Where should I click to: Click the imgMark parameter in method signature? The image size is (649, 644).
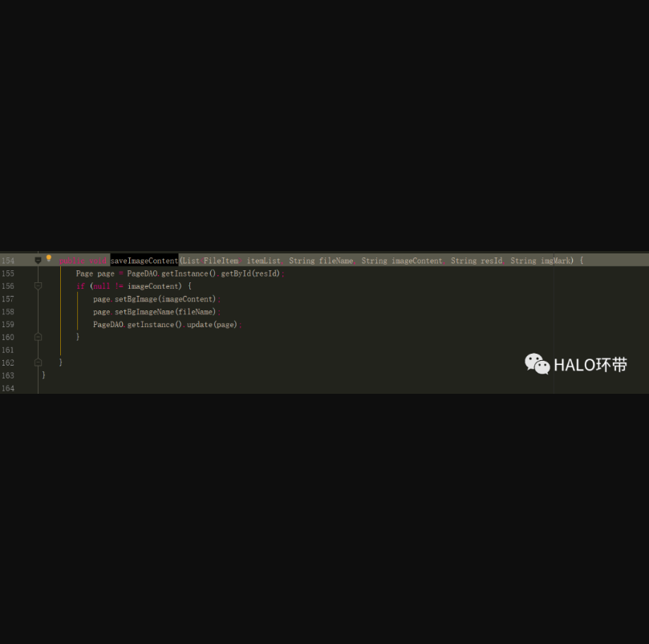[x=557, y=261]
